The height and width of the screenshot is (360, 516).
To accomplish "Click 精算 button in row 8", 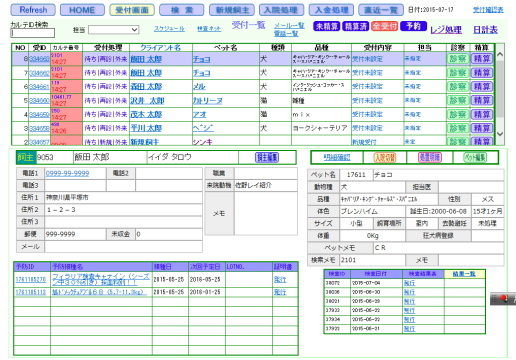I will 482,59.
